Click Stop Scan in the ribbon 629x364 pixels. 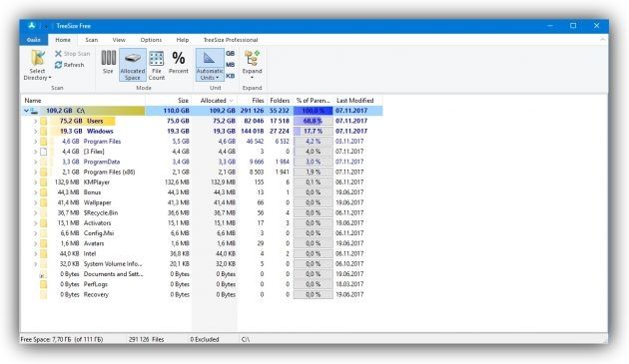(73, 54)
